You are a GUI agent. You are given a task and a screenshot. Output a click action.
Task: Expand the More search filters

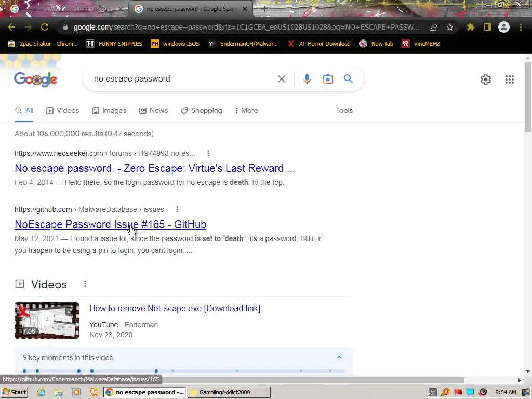pos(247,110)
